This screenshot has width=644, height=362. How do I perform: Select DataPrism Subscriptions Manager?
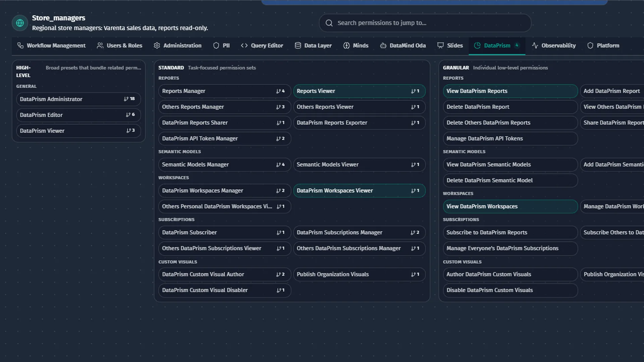point(359,233)
